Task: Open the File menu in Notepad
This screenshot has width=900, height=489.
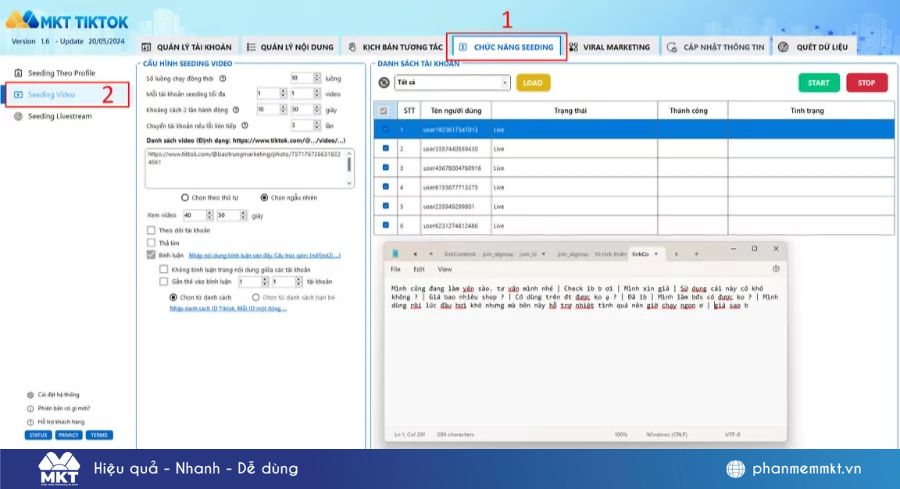Action: pyautogui.click(x=395, y=269)
